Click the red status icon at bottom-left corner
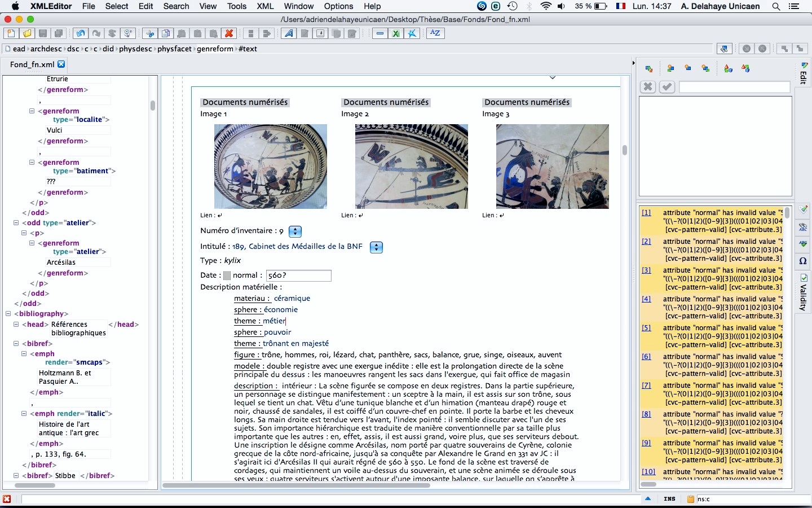Viewport: 812px width, 508px height. click(x=7, y=499)
